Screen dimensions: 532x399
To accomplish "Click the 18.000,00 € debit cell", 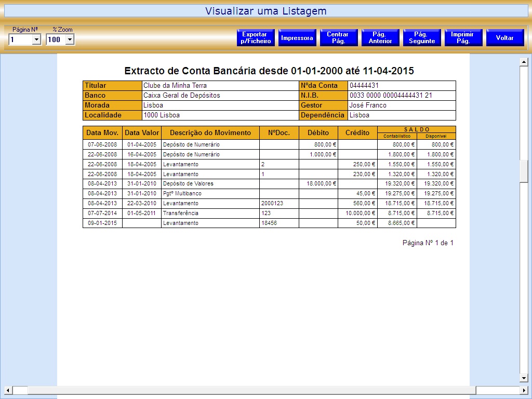I will (x=318, y=183).
